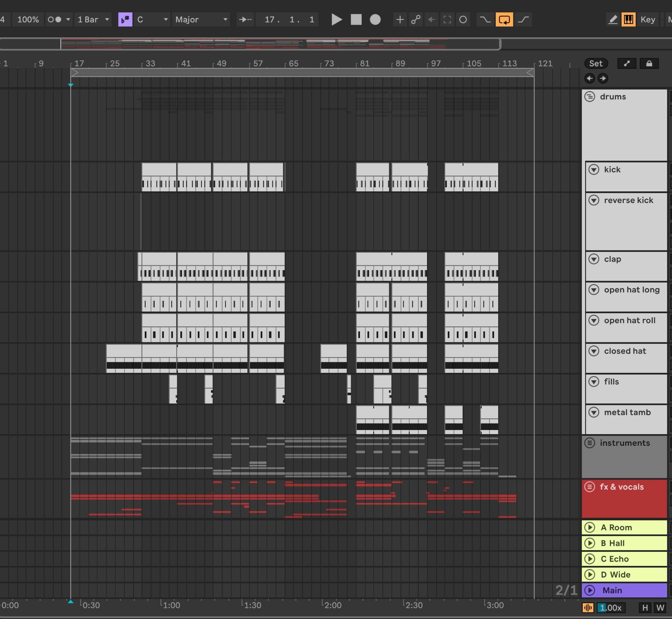Image resolution: width=672 pixels, height=619 pixels.
Task: Select the fade-in ramp icon right of loop
Action: coord(524,20)
